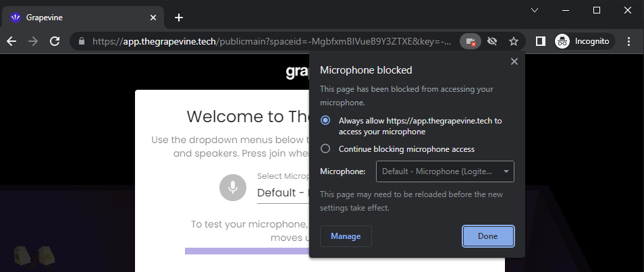View site information via the lock icon

(82, 41)
